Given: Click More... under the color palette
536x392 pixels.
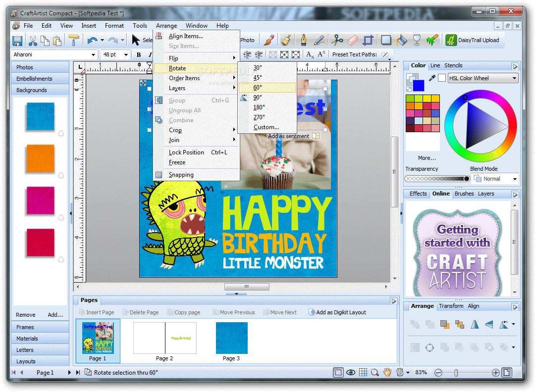Looking at the screenshot, I should tap(427, 158).
